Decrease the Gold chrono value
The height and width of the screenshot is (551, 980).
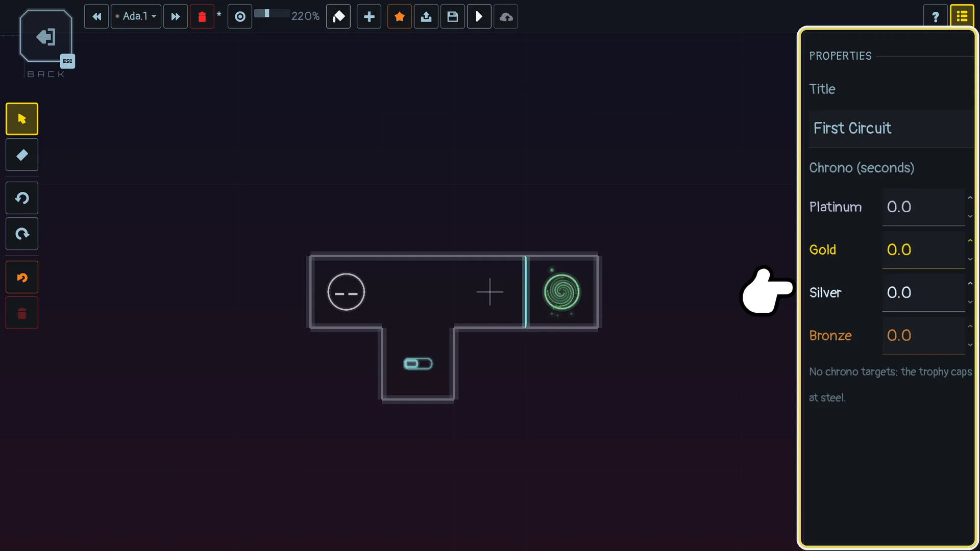pyautogui.click(x=970, y=259)
